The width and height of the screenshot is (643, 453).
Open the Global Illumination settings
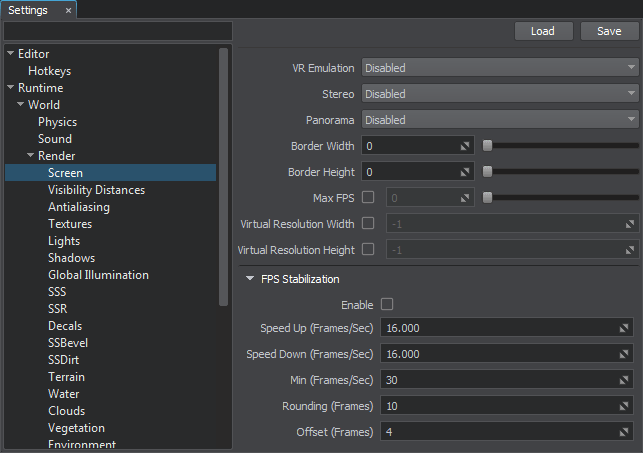(x=98, y=275)
